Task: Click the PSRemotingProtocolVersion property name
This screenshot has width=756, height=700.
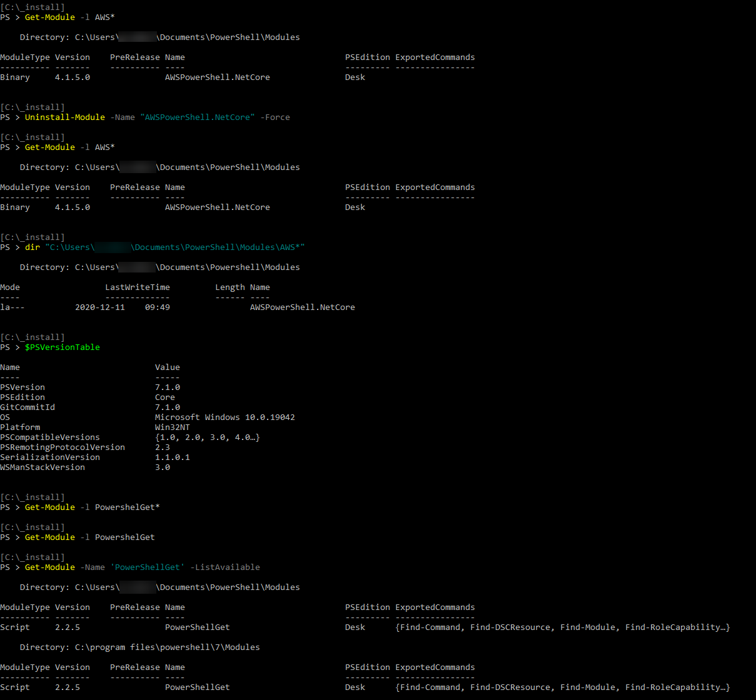Action: [x=63, y=447]
